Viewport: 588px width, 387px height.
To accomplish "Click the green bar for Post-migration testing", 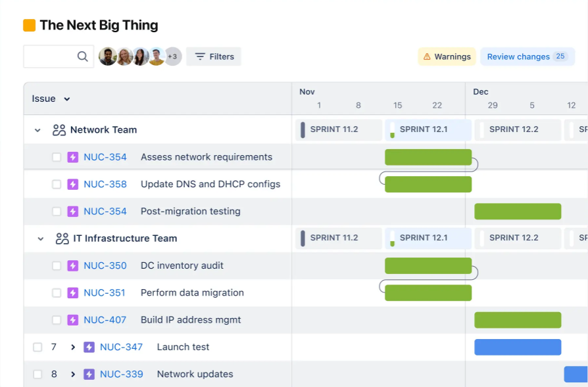I will tap(518, 211).
